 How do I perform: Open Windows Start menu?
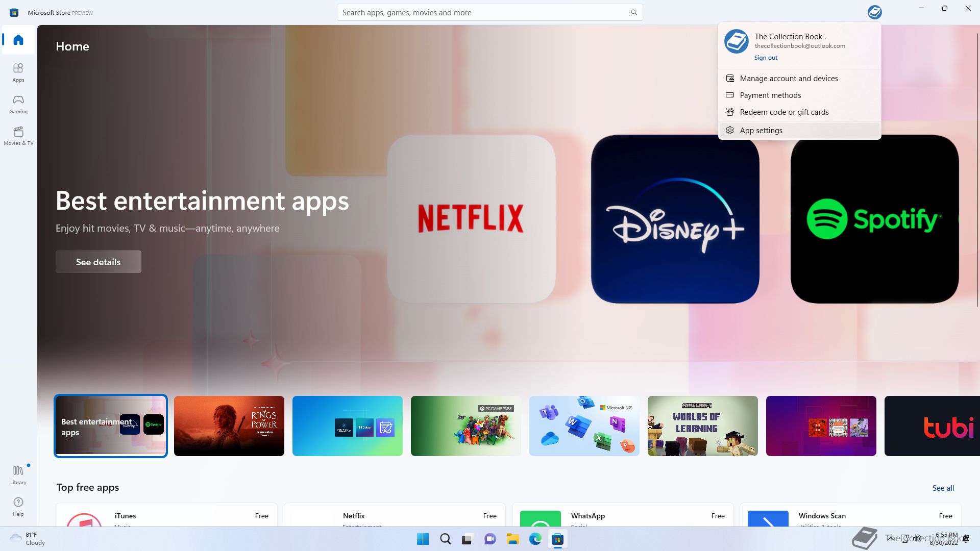[x=423, y=539]
